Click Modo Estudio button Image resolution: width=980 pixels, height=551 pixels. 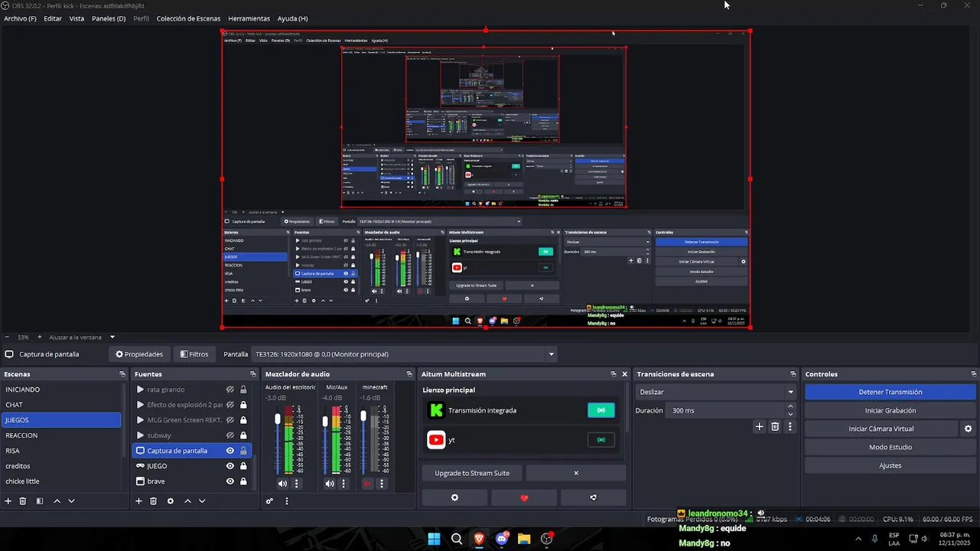(890, 447)
